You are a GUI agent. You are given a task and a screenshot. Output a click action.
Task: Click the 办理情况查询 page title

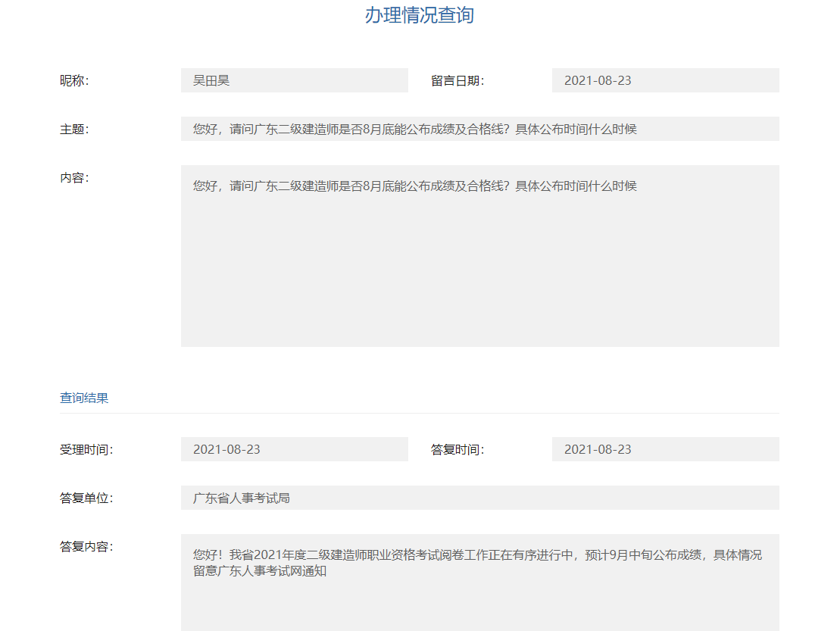tap(420, 13)
